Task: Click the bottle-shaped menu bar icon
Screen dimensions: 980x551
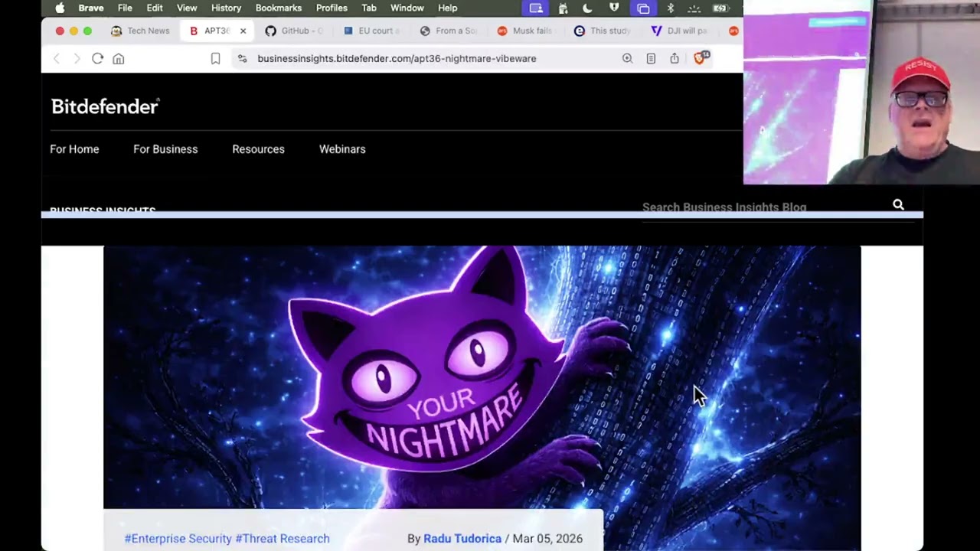Action: (x=563, y=8)
